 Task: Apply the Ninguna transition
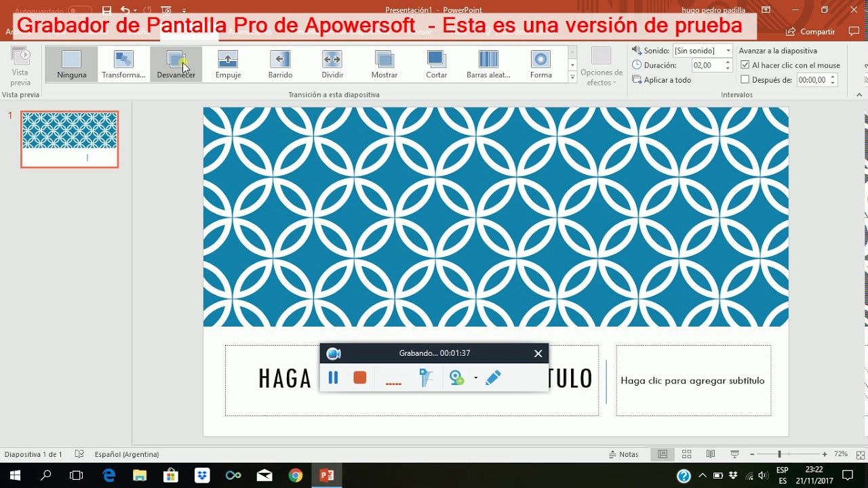pos(72,64)
